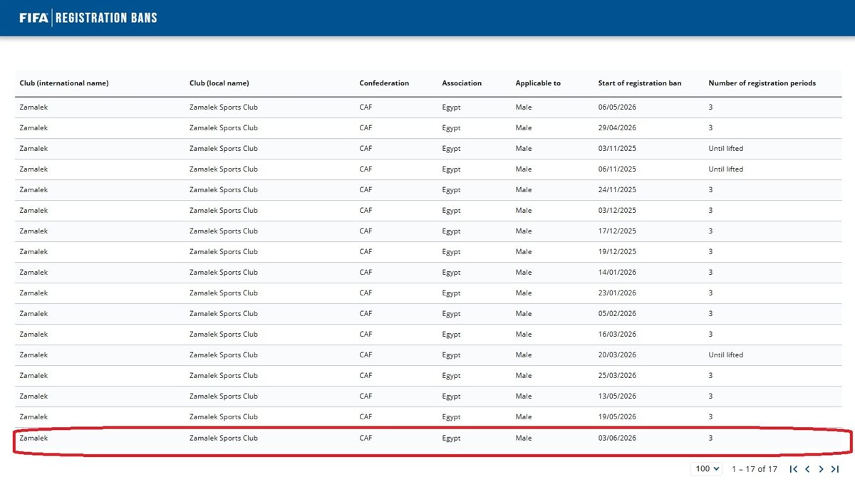855x504 pixels.
Task: Select the ban start date 29/04/2026
Action: [617, 128]
